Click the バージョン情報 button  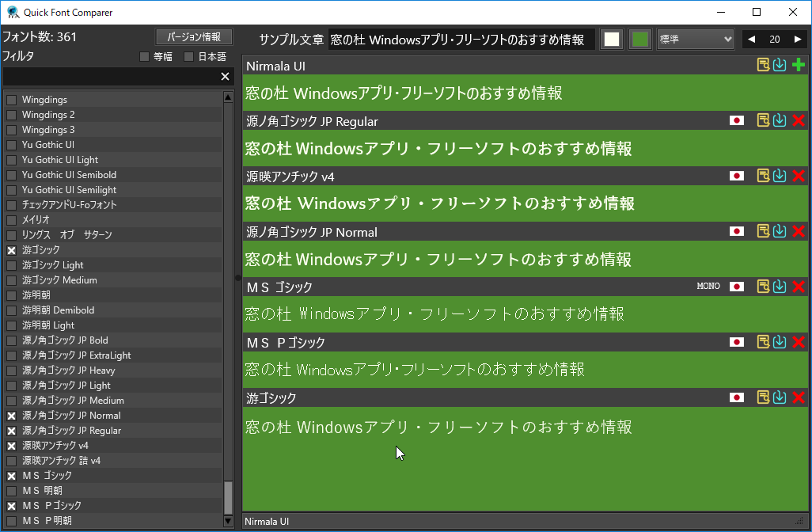point(194,36)
